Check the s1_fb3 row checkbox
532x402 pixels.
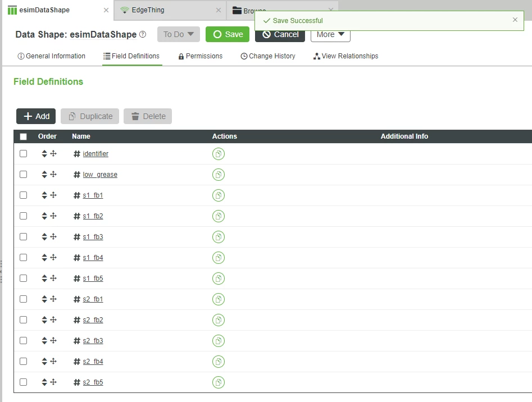coord(24,236)
